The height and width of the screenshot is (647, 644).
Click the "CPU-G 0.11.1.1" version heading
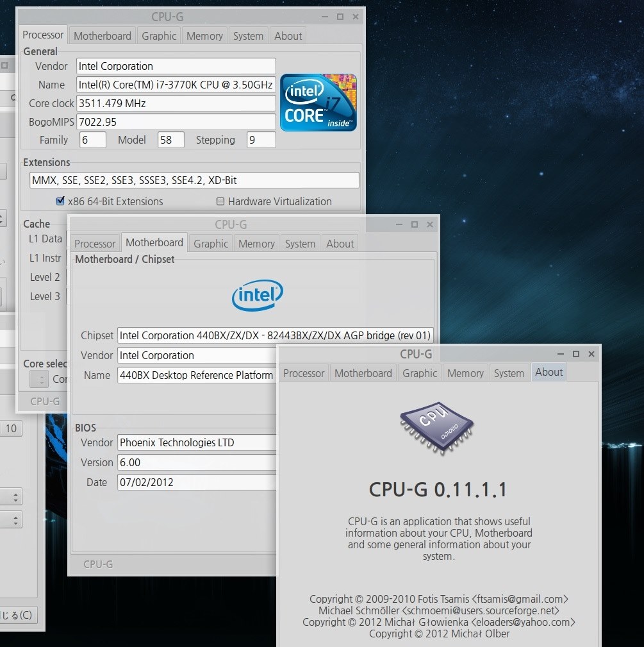coord(438,490)
